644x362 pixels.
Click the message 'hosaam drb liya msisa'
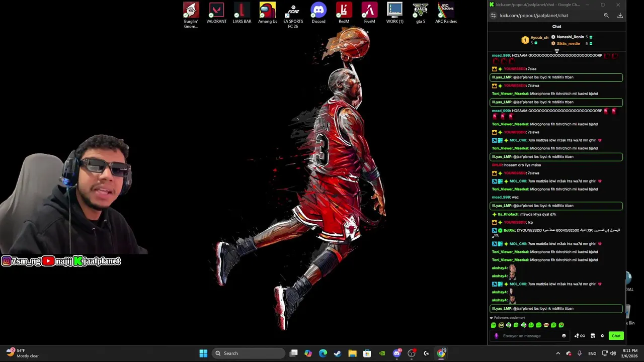pyautogui.click(x=522, y=165)
